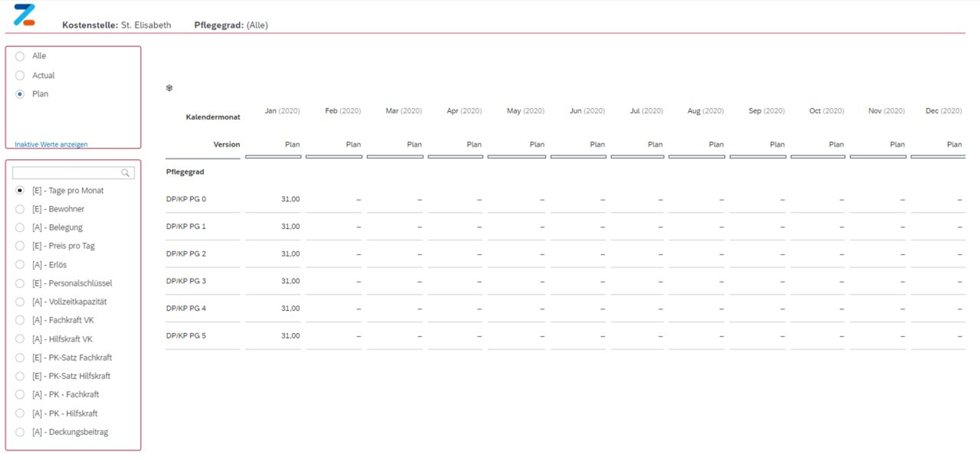Open Inaktive Werte anzeigen link

[x=51, y=144]
